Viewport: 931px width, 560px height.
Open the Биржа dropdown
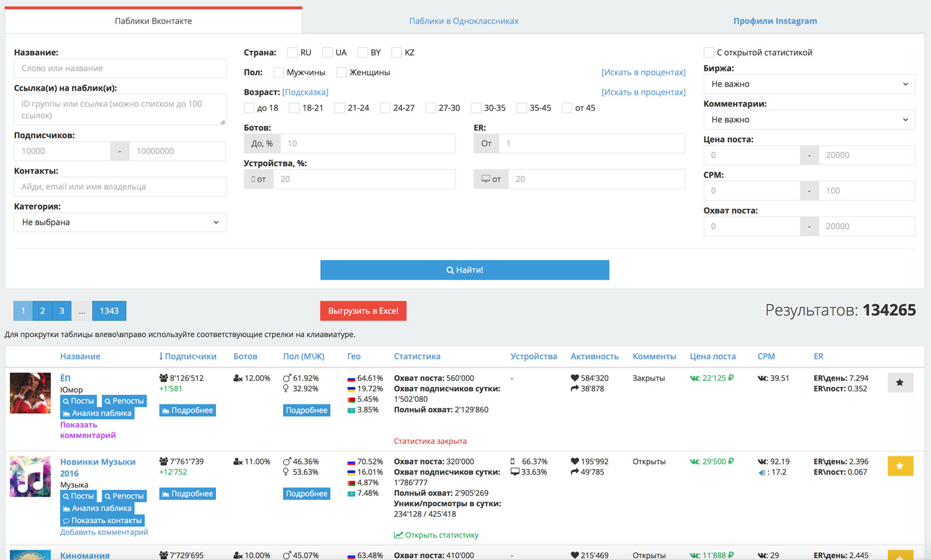point(809,84)
